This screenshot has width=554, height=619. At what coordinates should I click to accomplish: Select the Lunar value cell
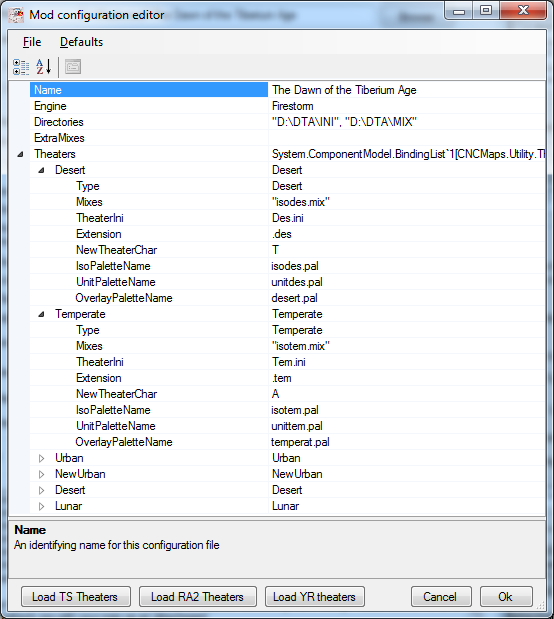[x=407, y=506]
